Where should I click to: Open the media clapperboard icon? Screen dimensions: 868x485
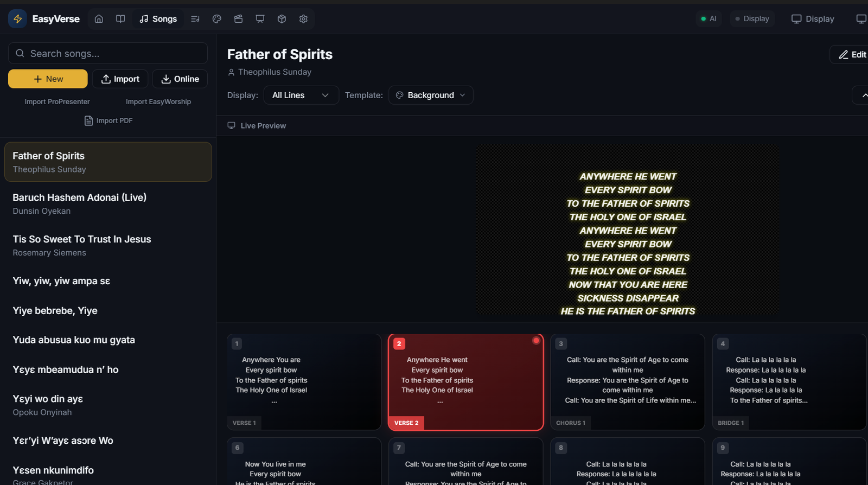tap(238, 19)
